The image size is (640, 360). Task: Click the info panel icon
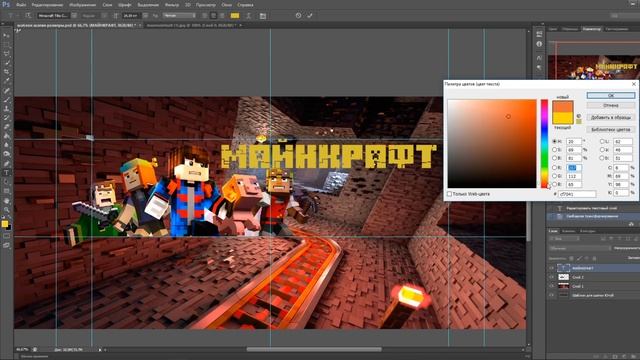pyautogui.click(x=539, y=44)
